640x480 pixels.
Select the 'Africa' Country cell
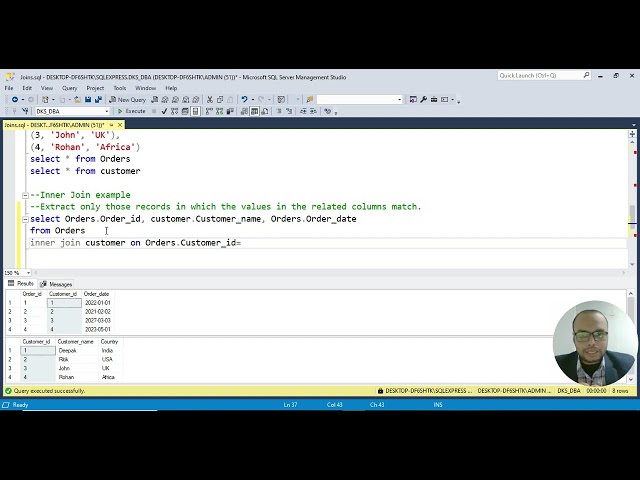click(108, 377)
